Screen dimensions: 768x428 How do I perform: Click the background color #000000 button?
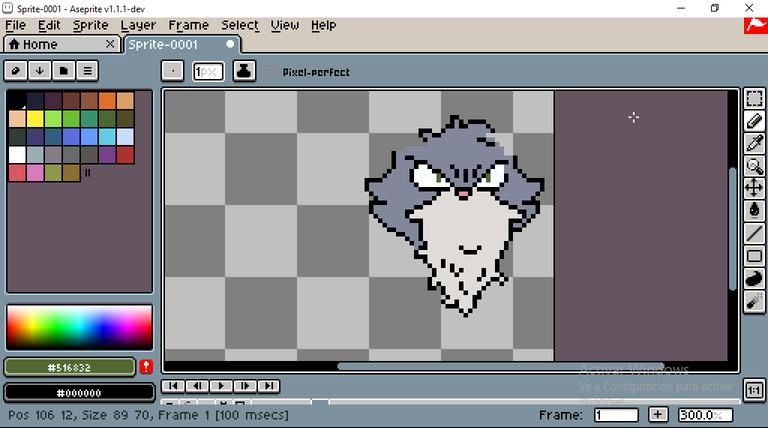[79, 393]
